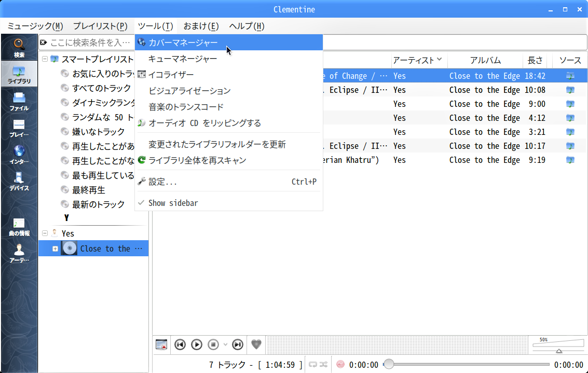Open the internet sidebar tab
The width and height of the screenshot is (588, 373).
(x=19, y=155)
